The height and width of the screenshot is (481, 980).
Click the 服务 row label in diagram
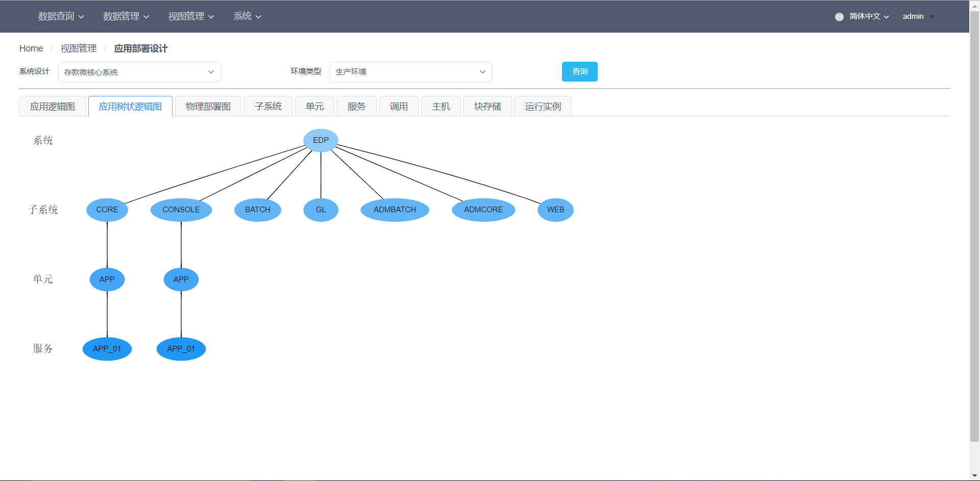(x=43, y=348)
